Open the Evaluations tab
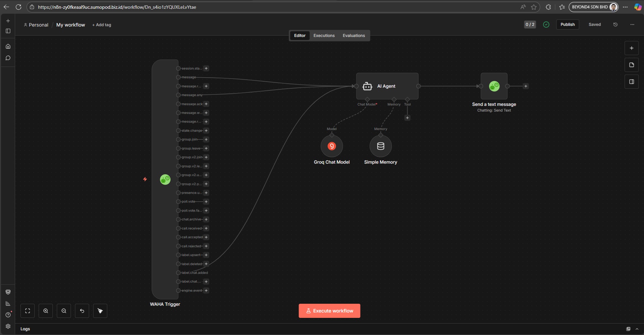This screenshot has width=644, height=335. pyautogui.click(x=353, y=36)
